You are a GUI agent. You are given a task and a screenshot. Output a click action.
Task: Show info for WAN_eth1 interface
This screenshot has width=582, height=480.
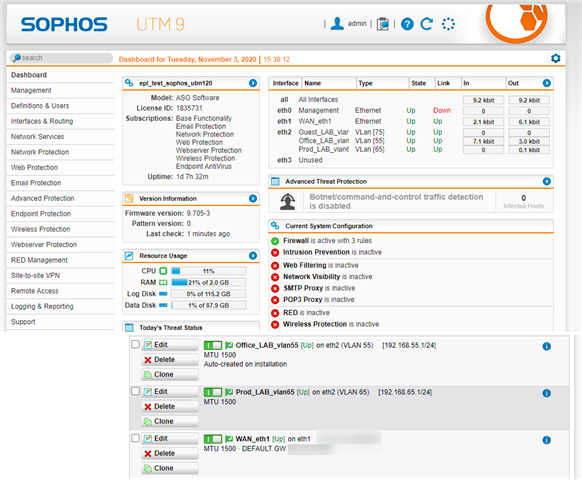546,440
